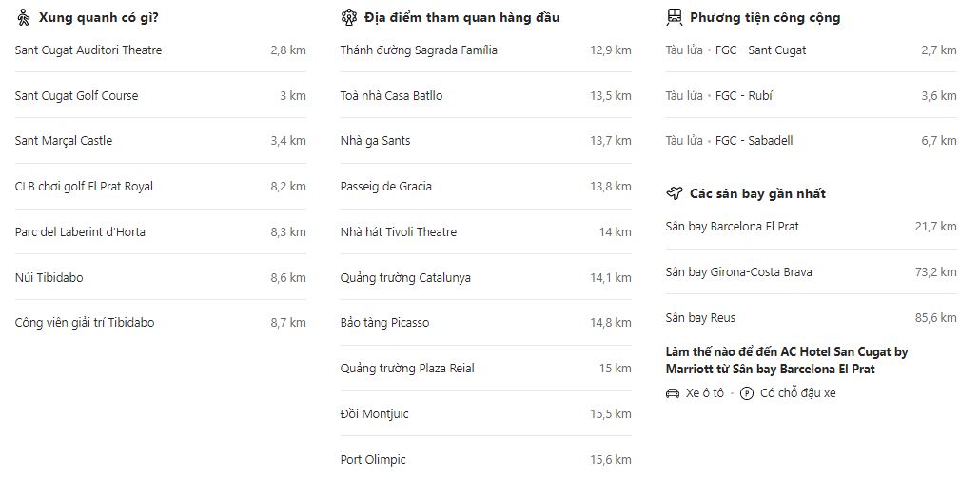
Task: Select Toà nhà Casa Batllo entry
Action: tap(391, 96)
